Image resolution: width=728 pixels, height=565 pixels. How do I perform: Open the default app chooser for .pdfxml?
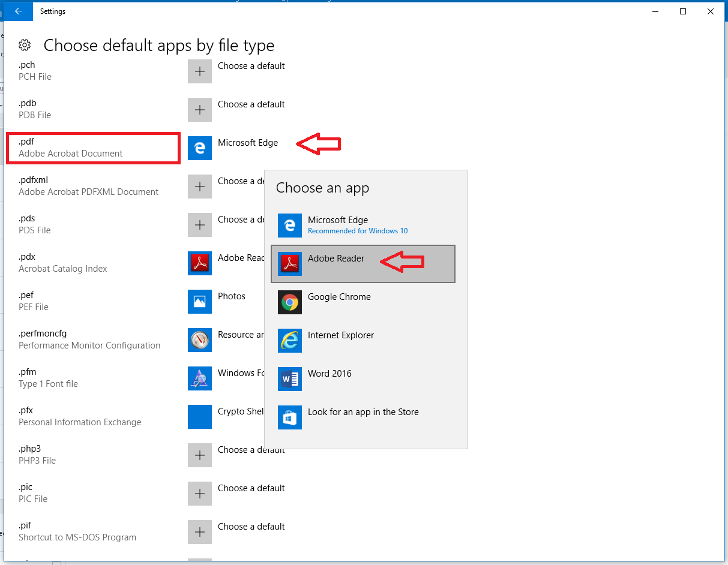pyautogui.click(x=200, y=187)
